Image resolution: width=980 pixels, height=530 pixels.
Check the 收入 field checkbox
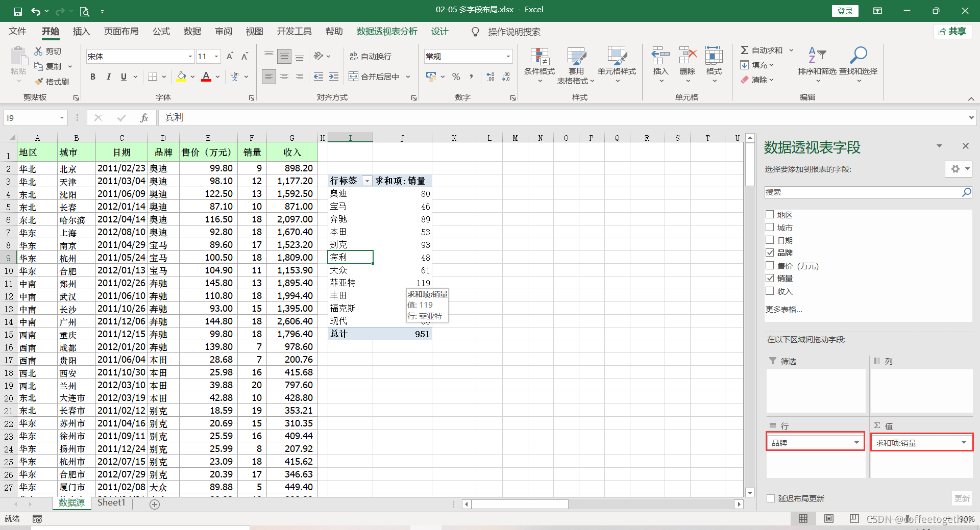click(x=770, y=291)
